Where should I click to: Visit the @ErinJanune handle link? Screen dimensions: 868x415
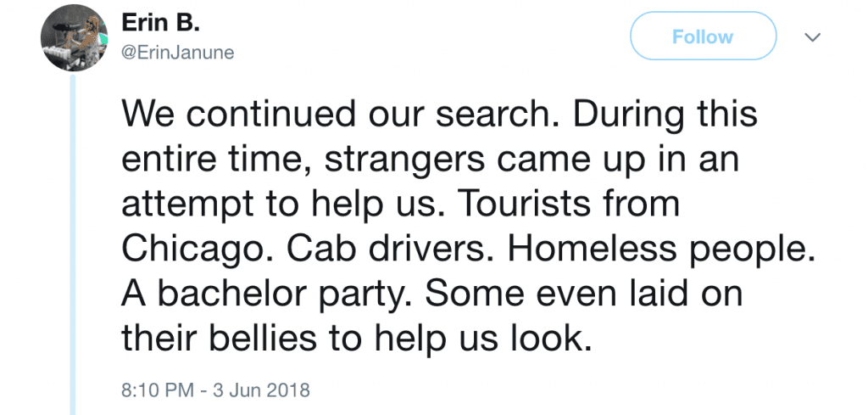(x=178, y=53)
